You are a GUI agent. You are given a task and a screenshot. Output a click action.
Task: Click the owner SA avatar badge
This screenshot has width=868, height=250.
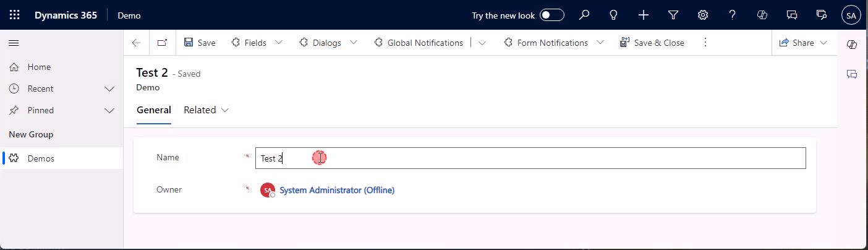pyautogui.click(x=267, y=190)
